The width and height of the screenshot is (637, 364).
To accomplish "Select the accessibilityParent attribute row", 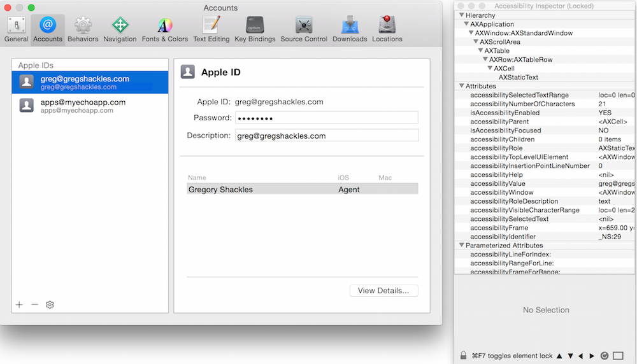I will click(x=545, y=122).
